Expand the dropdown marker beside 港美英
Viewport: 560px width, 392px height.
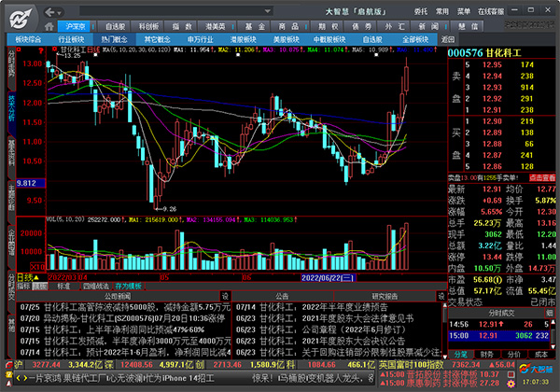[x=233, y=26]
